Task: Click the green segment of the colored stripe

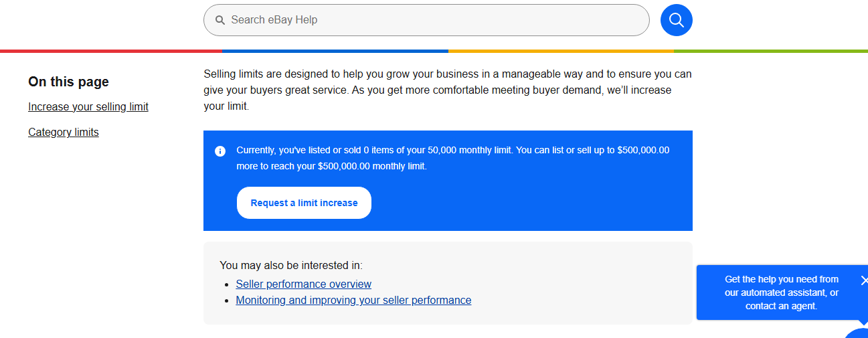Action: (771, 51)
